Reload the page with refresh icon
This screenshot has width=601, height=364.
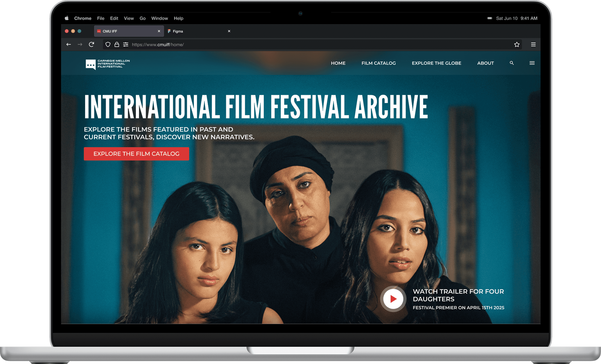pyautogui.click(x=91, y=44)
